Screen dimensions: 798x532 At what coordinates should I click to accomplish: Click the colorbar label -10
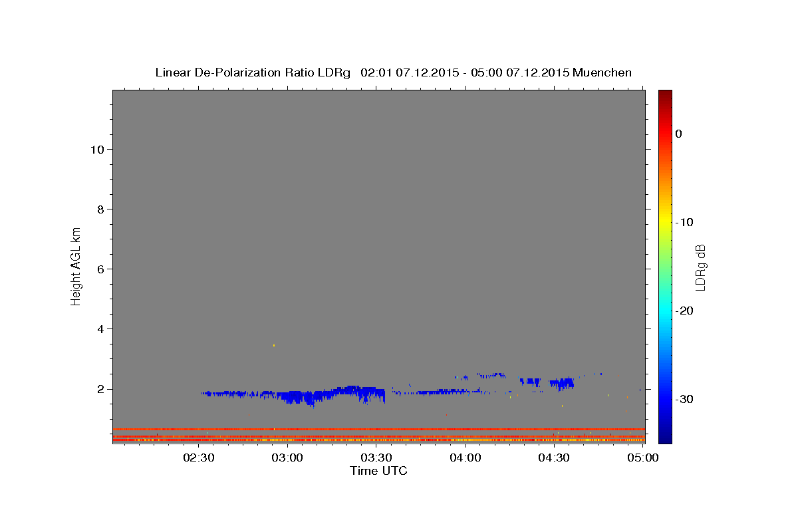(684, 222)
